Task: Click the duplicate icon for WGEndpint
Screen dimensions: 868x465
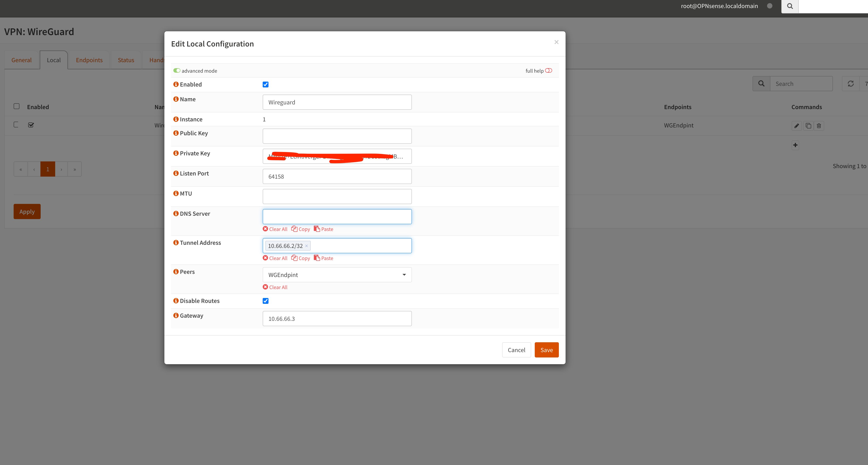Action: pos(808,125)
